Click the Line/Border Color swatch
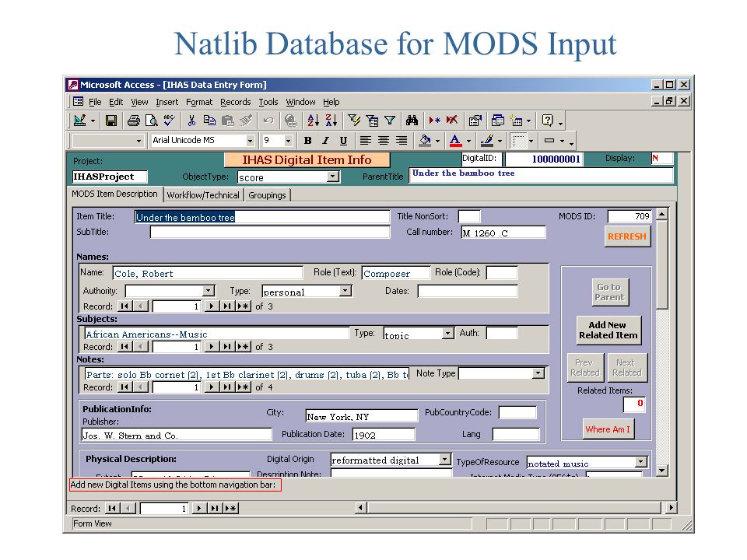This screenshot has width=747, height=560. pos(486,141)
